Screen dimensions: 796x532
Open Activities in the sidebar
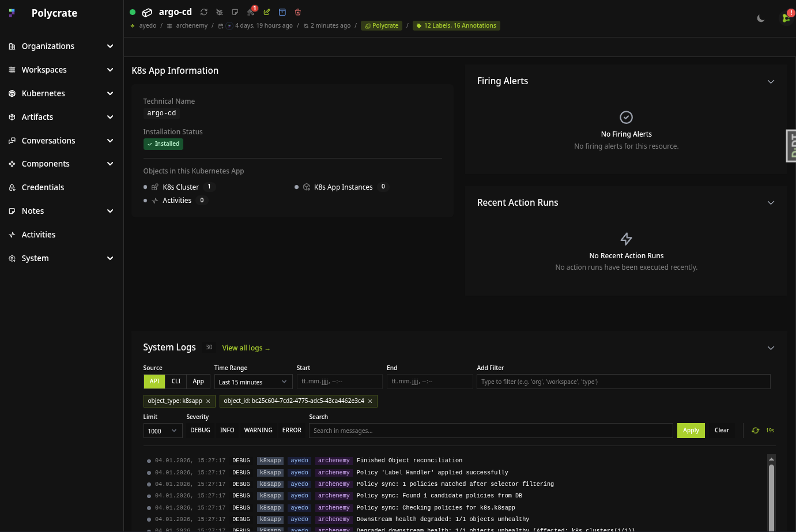39,235
